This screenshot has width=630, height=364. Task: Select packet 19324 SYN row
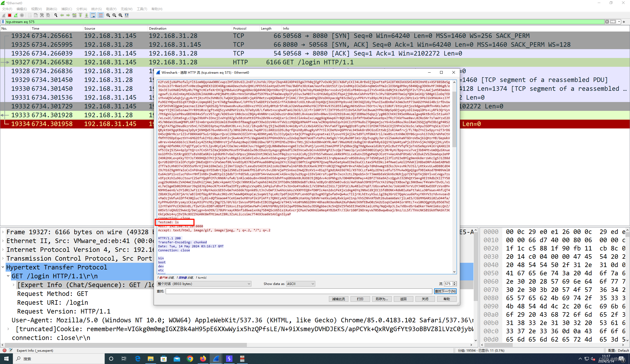(315, 36)
